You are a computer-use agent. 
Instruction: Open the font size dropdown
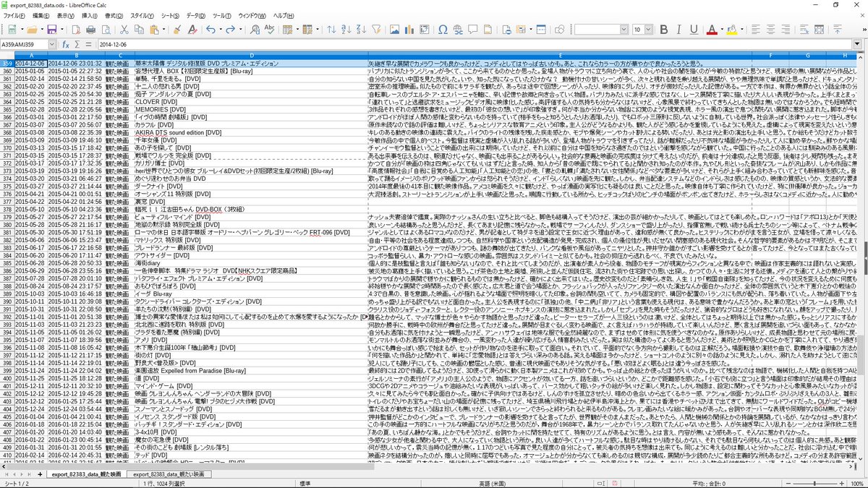[649, 30]
